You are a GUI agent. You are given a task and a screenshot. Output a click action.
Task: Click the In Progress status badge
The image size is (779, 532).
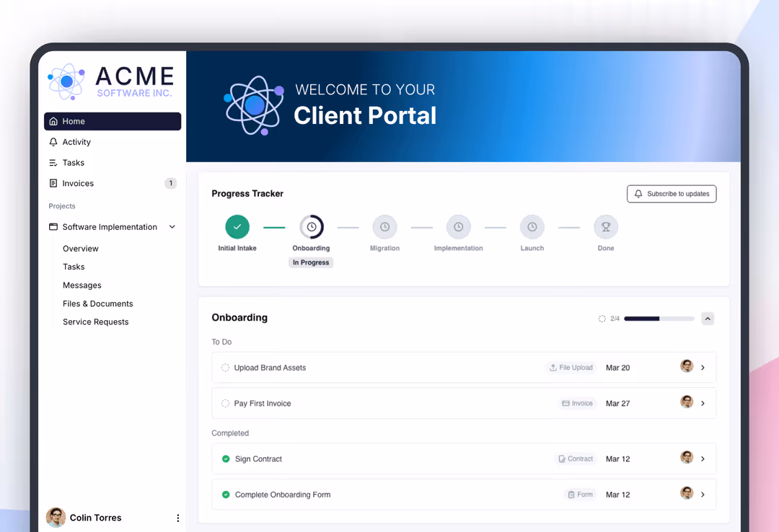click(x=311, y=262)
